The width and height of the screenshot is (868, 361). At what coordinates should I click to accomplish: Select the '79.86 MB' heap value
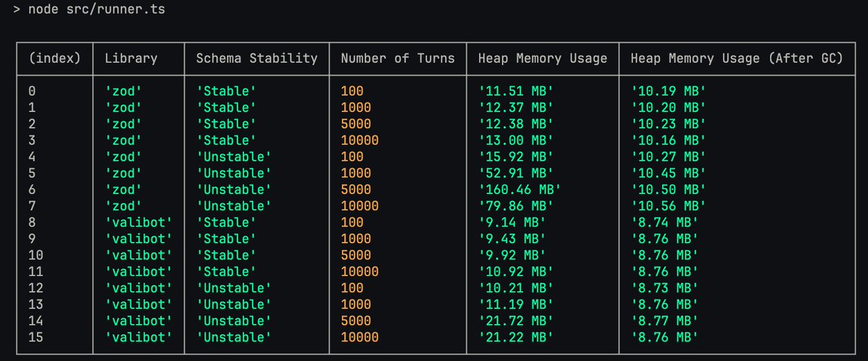click(x=516, y=205)
